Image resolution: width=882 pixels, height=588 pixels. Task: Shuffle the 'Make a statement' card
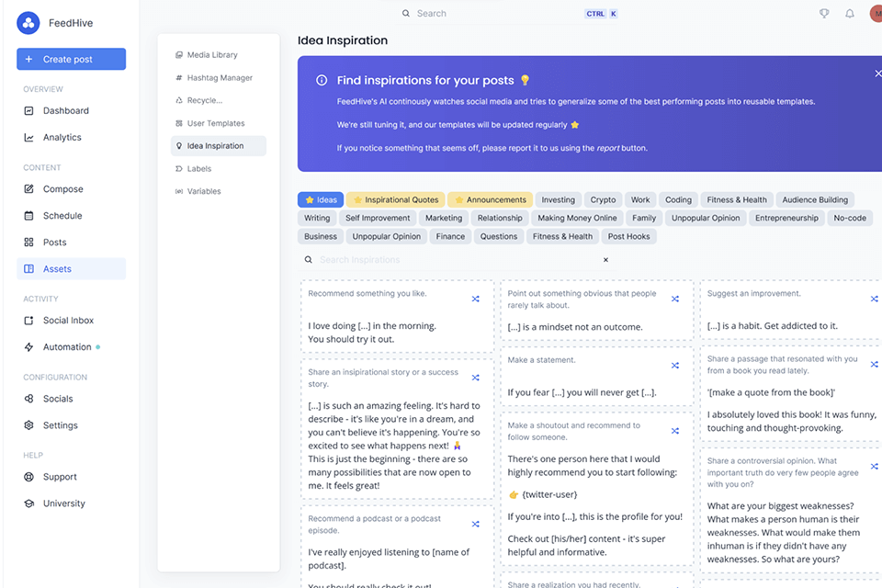pyautogui.click(x=675, y=366)
